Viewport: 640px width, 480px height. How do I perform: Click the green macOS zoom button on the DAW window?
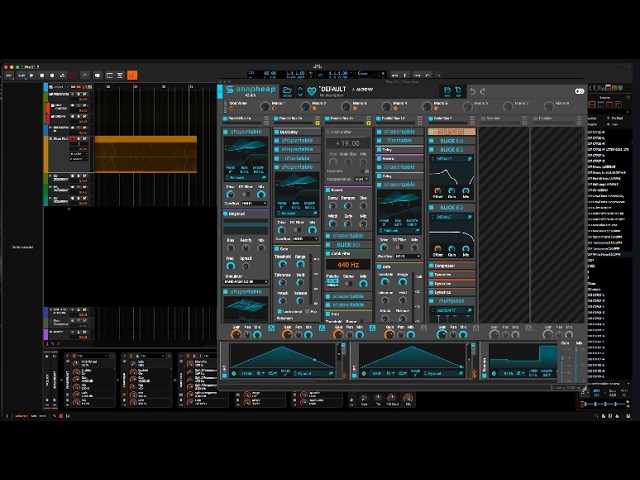click(x=17, y=67)
